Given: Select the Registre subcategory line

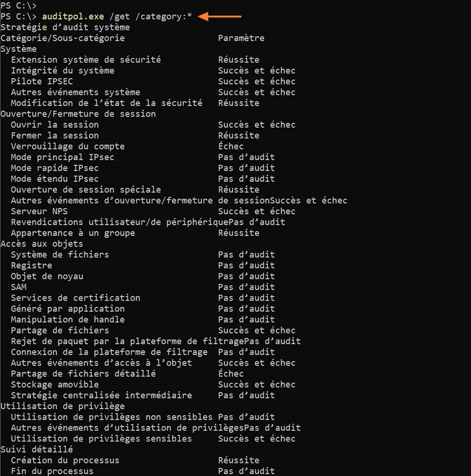Looking at the screenshot, I should [x=31, y=265].
